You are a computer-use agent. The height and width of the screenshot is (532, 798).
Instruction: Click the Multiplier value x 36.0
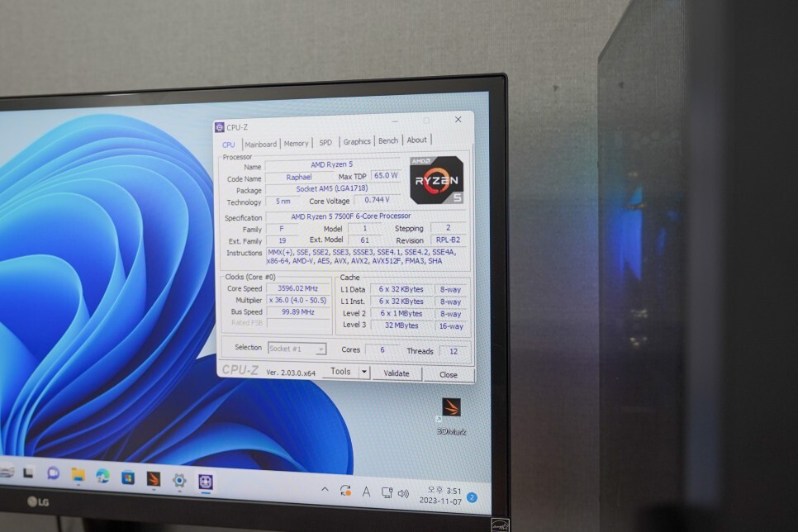tap(298, 301)
